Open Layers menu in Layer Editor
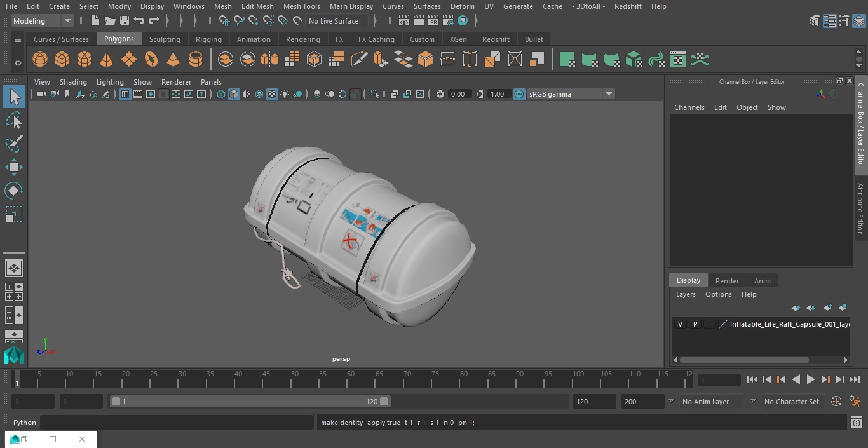This screenshot has width=868, height=448. [x=685, y=294]
